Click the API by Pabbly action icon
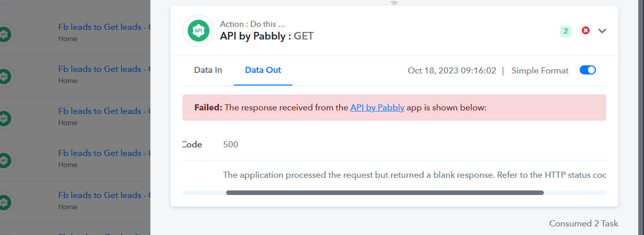The image size is (644, 235). (198, 31)
